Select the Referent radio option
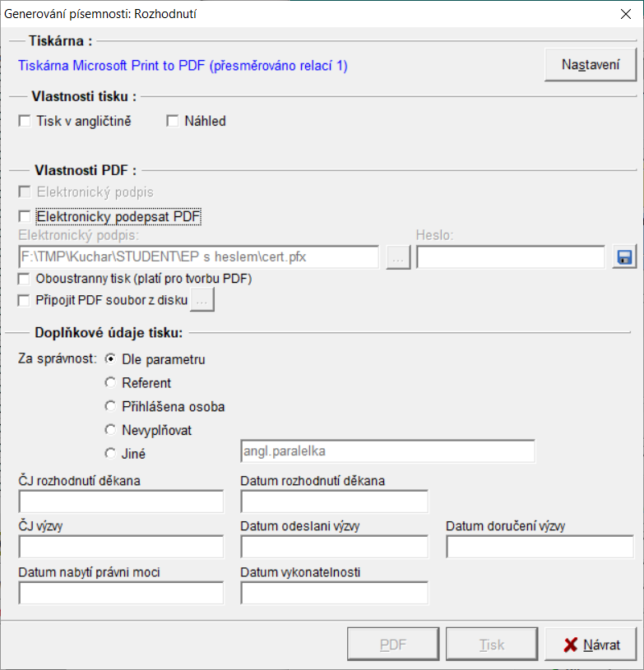Viewport: 644px width, 670px height. [110, 383]
